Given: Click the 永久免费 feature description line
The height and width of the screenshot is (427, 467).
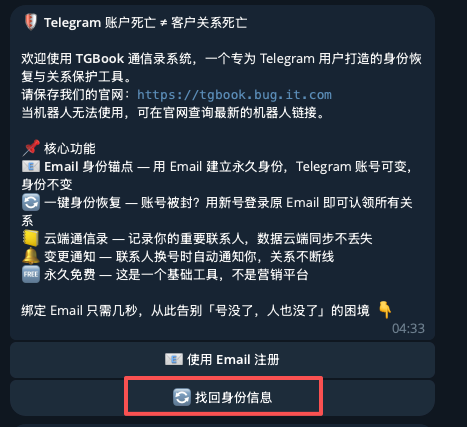Looking at the screenshot, I should tap(176, 275).
